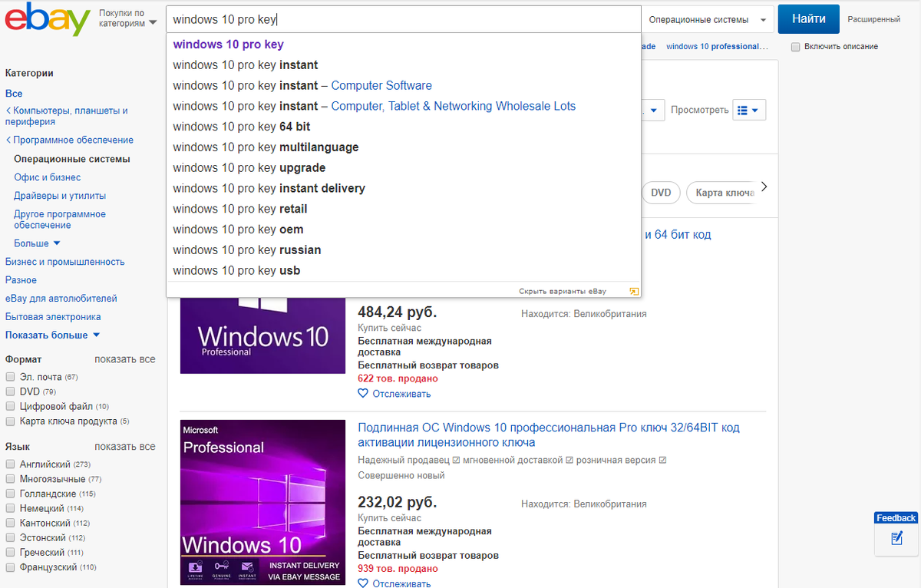Open the eBay logo home link
This screenshot has width=921, height=588.
[48, 19]
